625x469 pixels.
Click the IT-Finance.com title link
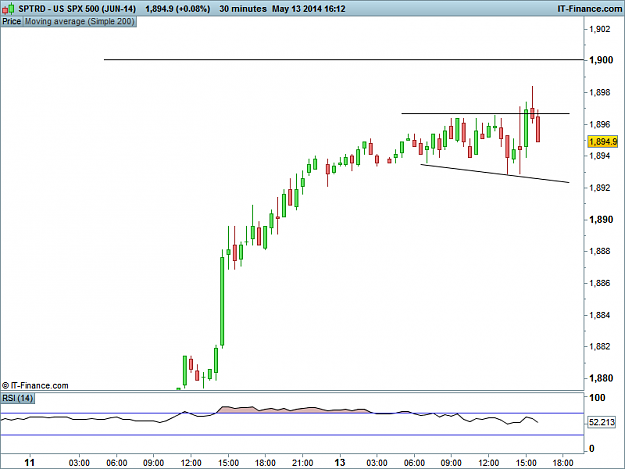click(590, 8)
